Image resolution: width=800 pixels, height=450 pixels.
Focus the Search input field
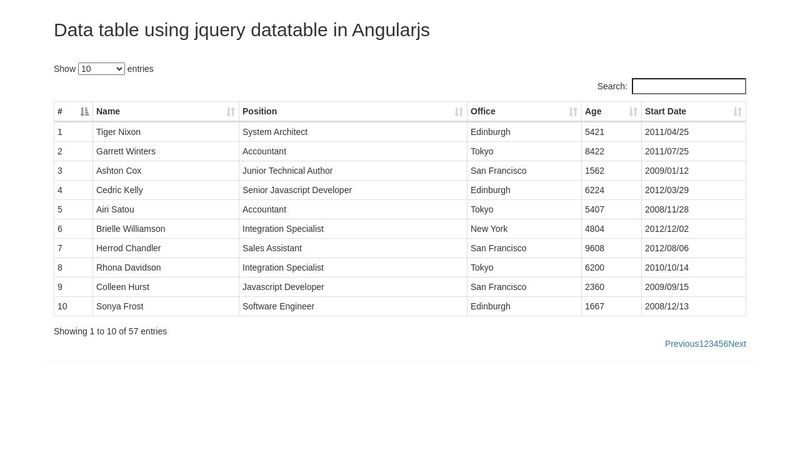click(x=688, y=87)
